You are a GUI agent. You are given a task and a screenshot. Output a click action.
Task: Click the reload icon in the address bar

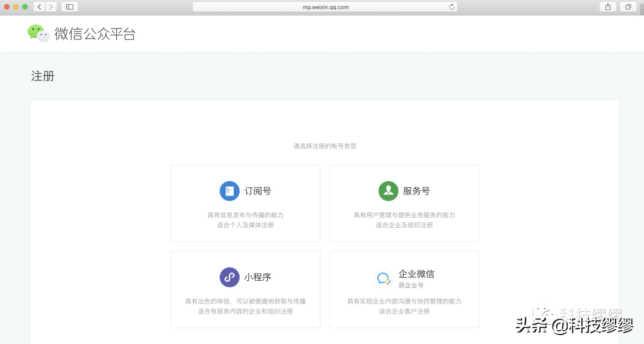point(450,7)
